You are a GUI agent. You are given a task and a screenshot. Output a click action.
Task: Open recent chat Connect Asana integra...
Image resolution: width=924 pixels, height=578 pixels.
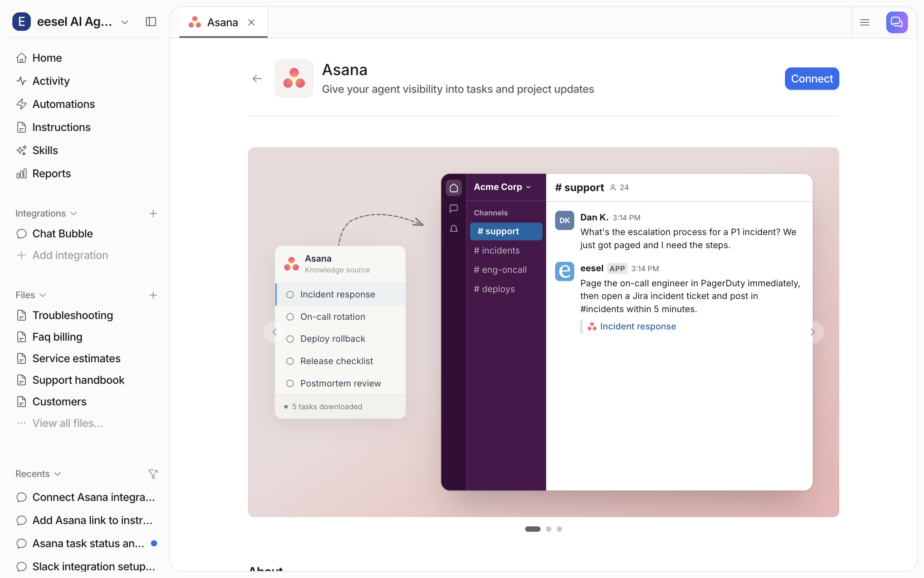85,497
